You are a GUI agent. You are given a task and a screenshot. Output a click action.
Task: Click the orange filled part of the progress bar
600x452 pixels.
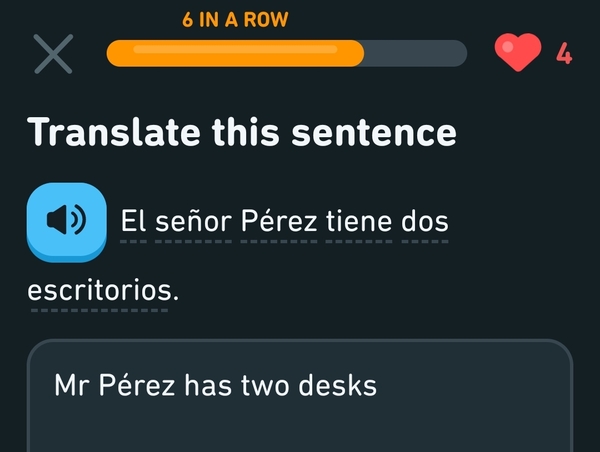(x=235, y=54)
